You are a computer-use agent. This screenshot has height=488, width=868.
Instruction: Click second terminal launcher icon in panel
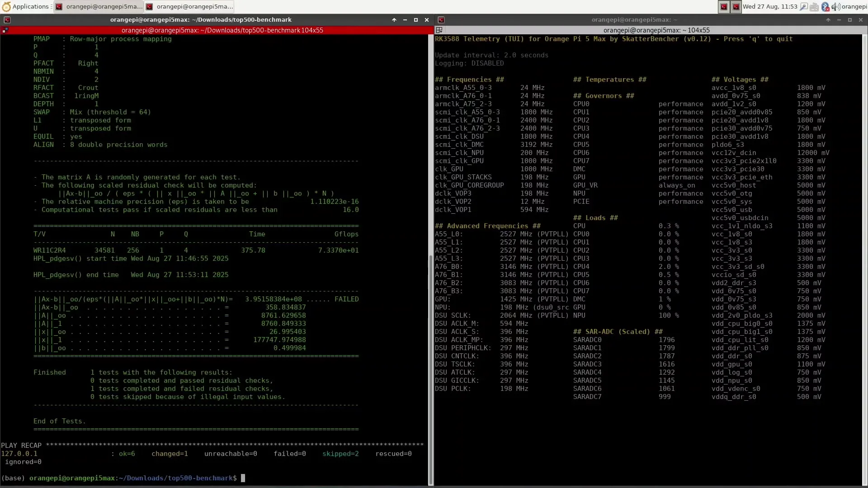point(736,6)
